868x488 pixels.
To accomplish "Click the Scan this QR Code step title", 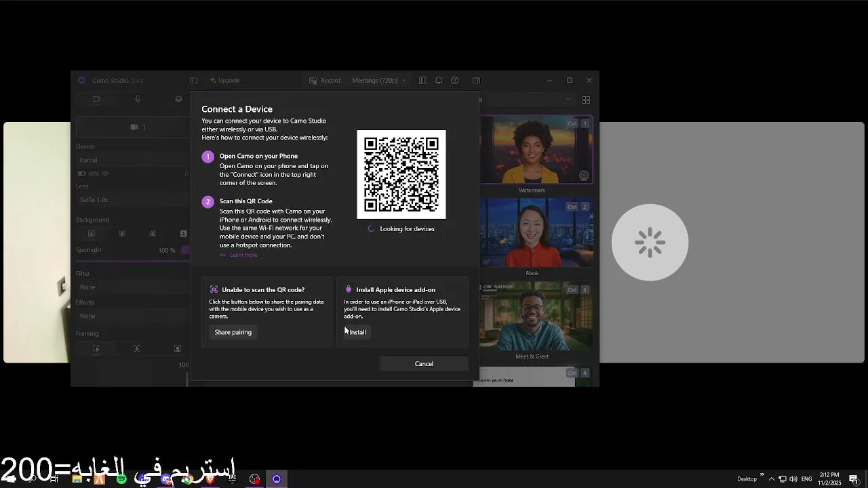I will [x=245, y=201].
